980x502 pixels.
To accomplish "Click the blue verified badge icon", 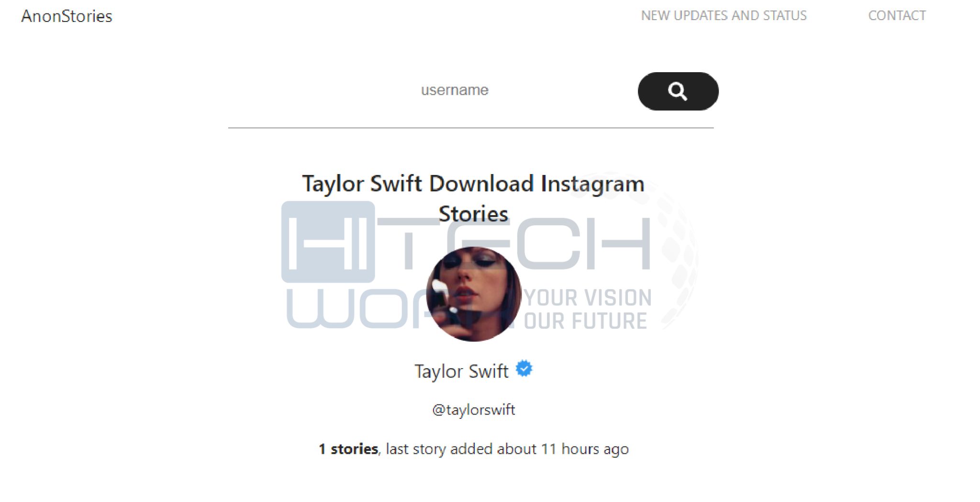I will tap(524, 369).
